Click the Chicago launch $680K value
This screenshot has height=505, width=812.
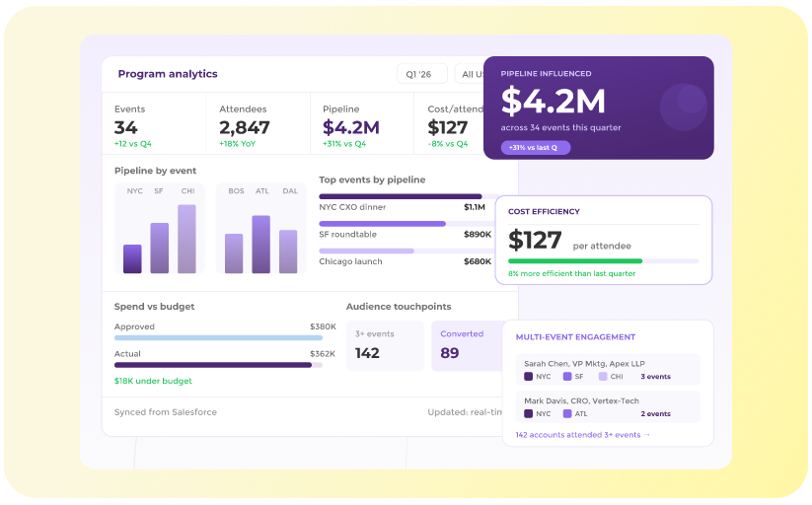pos(478,261)
